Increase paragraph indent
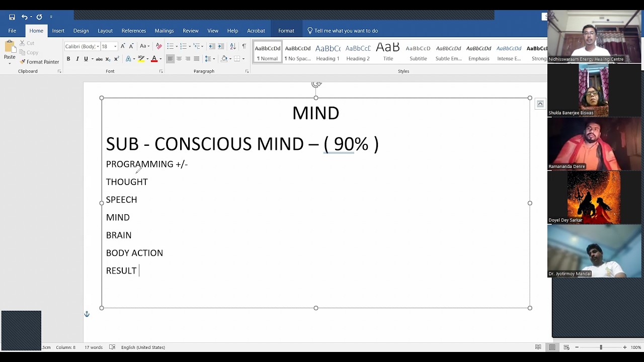 click(220, 46)
